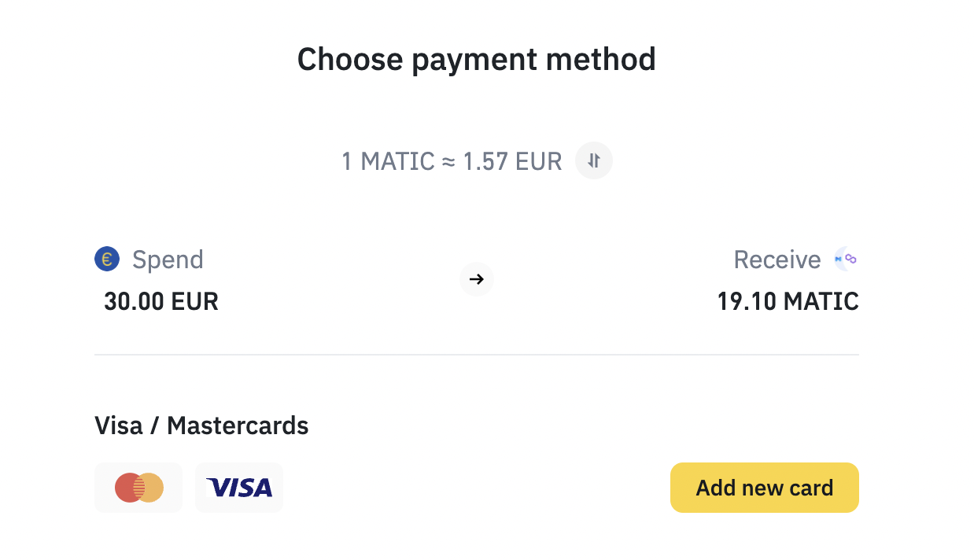
Task: Select the Mastercard logo tile
Action: click(138, 488)
